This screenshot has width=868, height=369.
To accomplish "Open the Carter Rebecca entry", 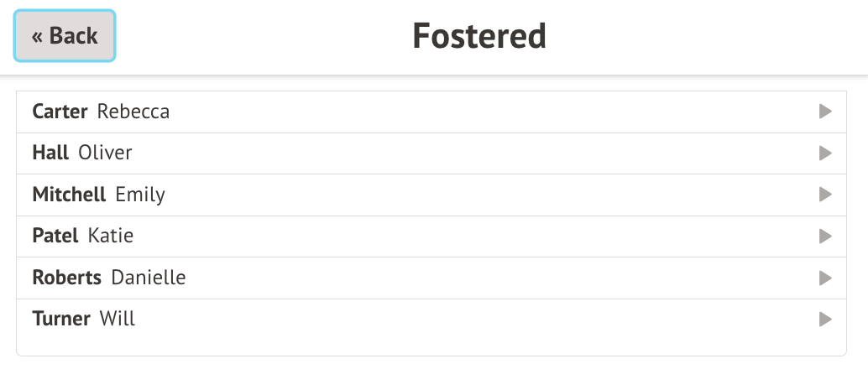I will [x=420, y=112].
